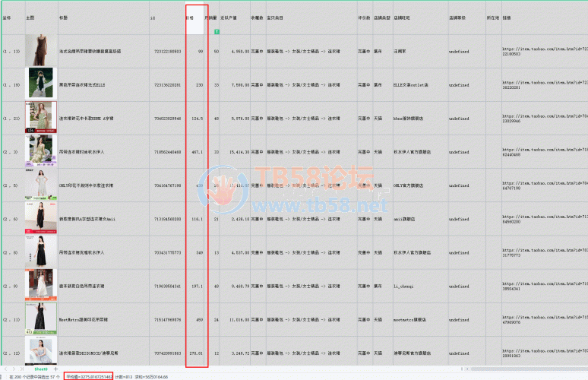
Task: Click the 平均值 average value in status bar
Action: click(88, 376)
